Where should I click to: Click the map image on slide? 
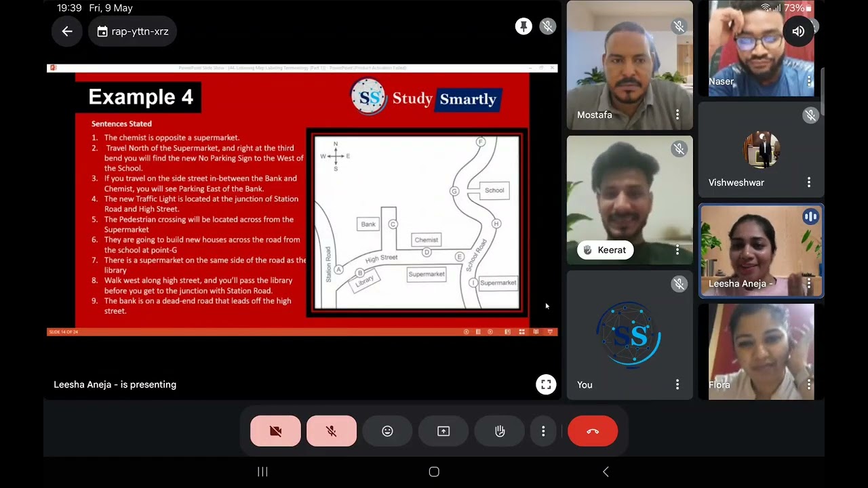(x=417, y=222)
